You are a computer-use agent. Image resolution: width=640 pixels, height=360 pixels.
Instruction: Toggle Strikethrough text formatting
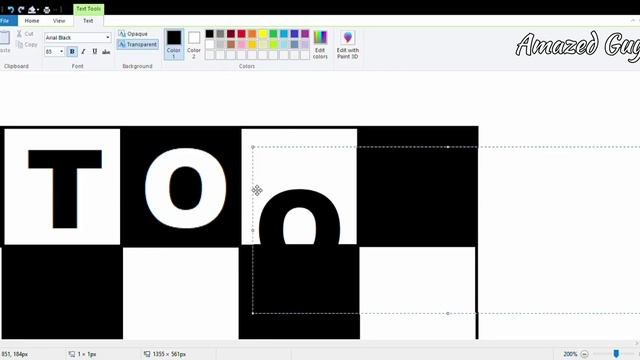tap(106, 52)
